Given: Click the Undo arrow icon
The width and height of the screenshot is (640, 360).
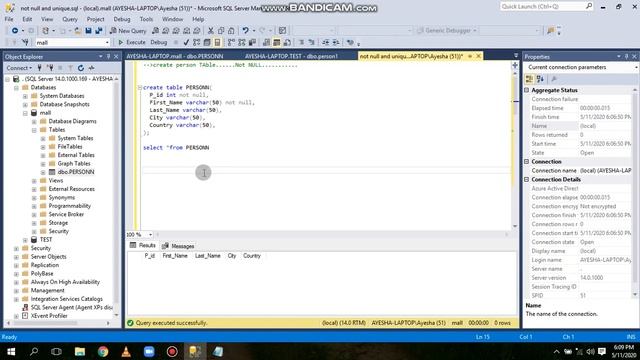Looking at the screenshot, I should click(245, 31).
